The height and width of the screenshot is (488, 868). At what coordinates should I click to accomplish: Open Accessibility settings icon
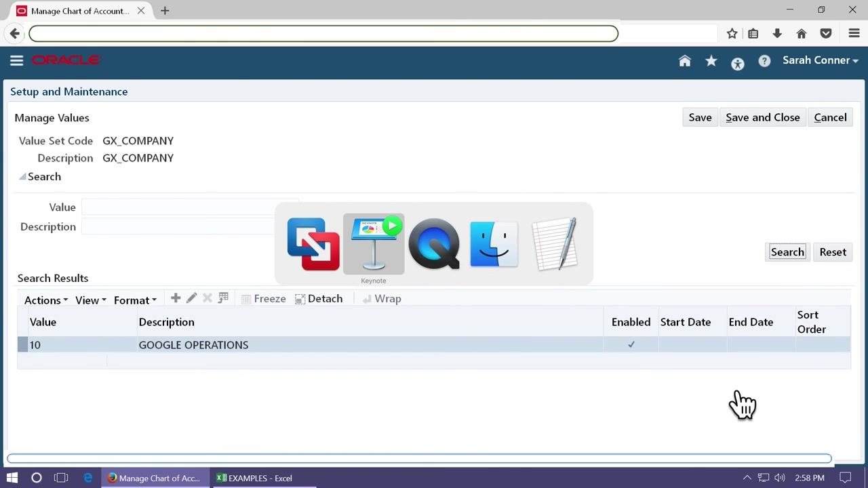tap(738, 64)
